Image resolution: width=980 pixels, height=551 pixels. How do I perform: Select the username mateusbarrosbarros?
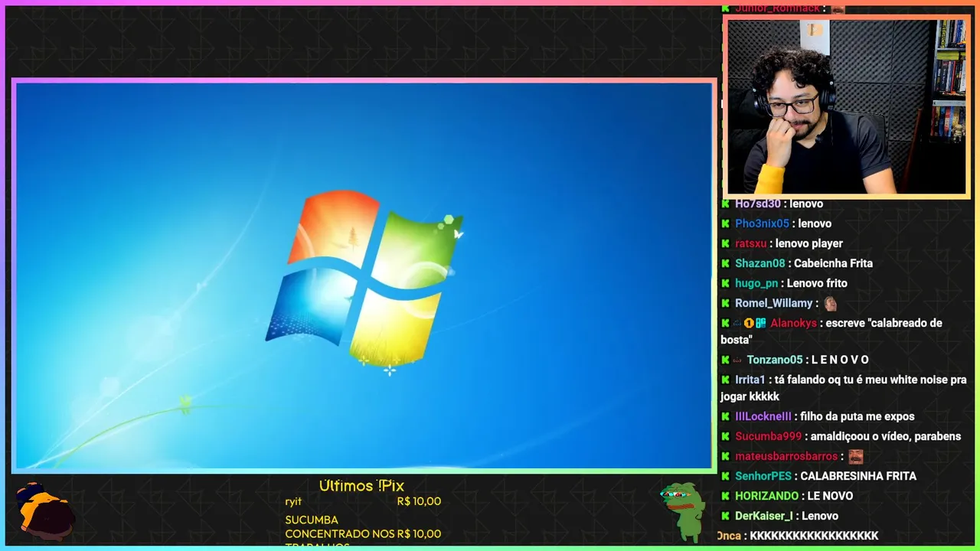click(x=786, y=456)
